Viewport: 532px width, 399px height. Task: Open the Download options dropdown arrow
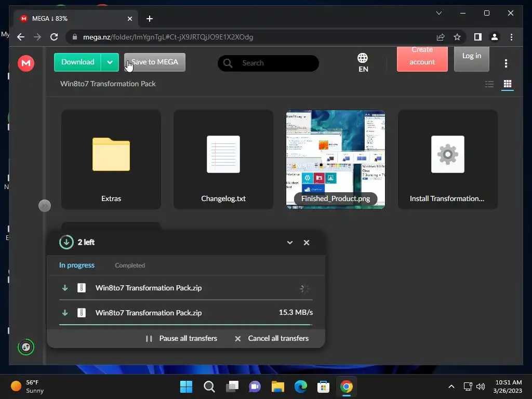point(110,62)
